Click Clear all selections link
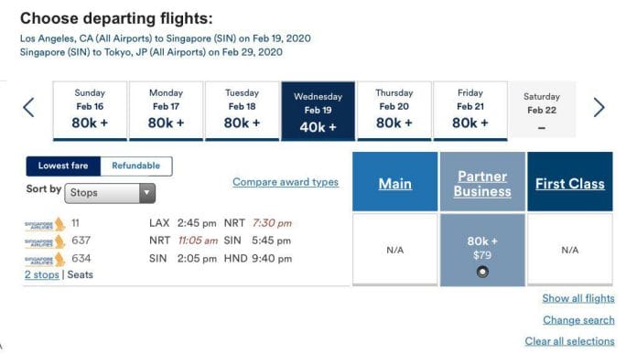637x364 pixels. tap(569, 341)
